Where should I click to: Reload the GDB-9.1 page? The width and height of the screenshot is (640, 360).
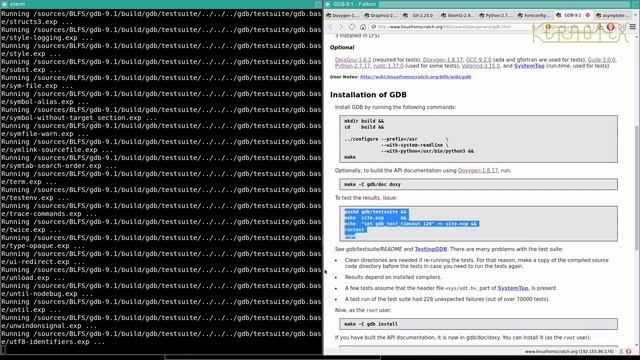[352, 27]
